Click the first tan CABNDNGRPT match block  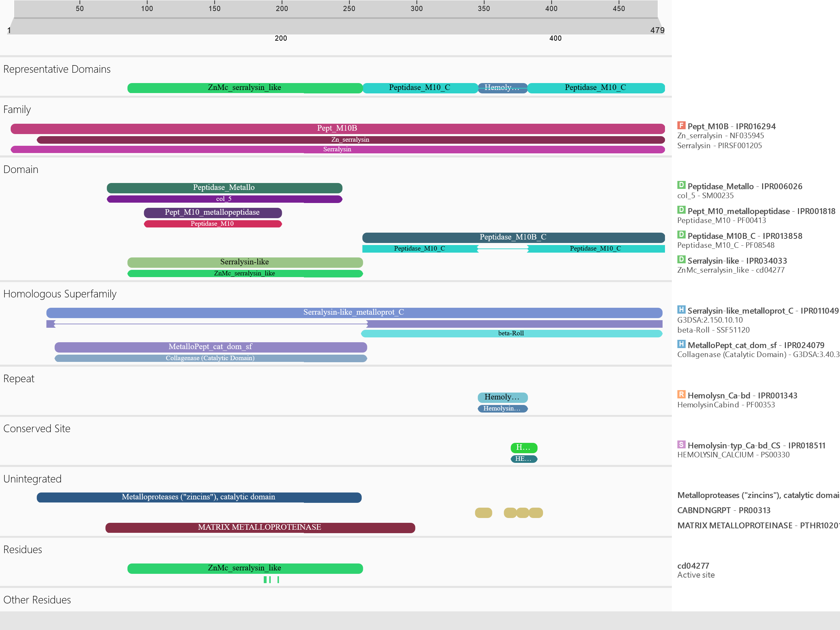tap(483, 513)
